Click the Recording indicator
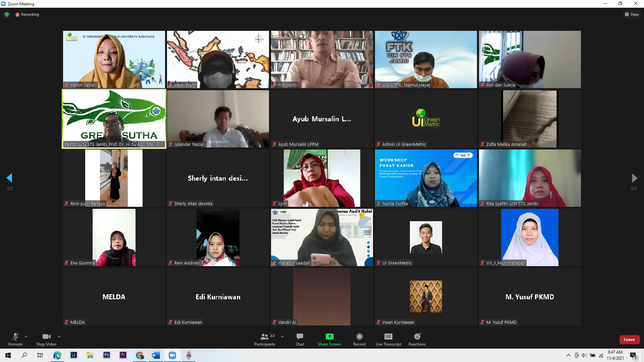 [x=27, y=14]
